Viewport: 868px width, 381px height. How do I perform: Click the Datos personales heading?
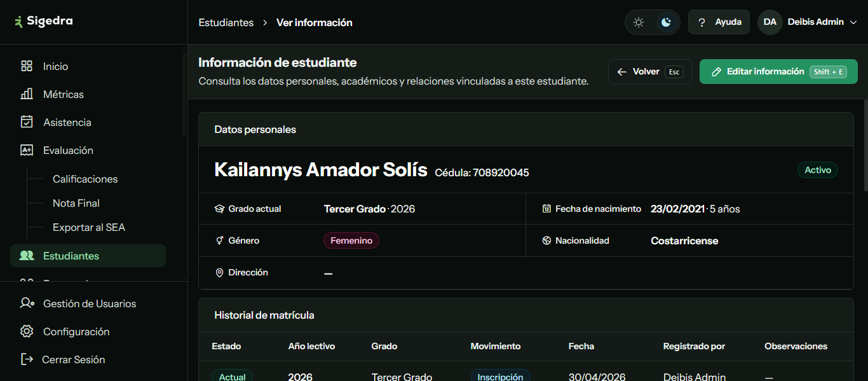[255, 129]
